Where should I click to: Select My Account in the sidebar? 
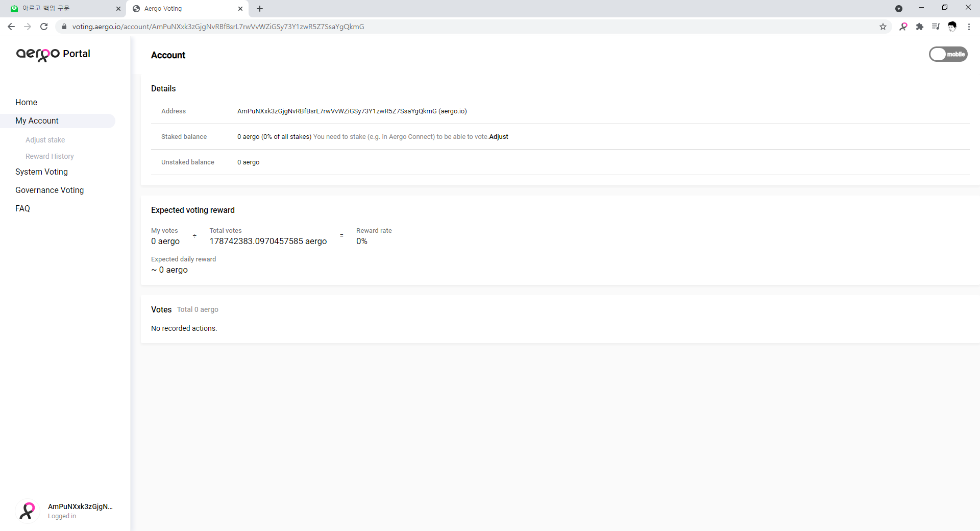[58, 121]
